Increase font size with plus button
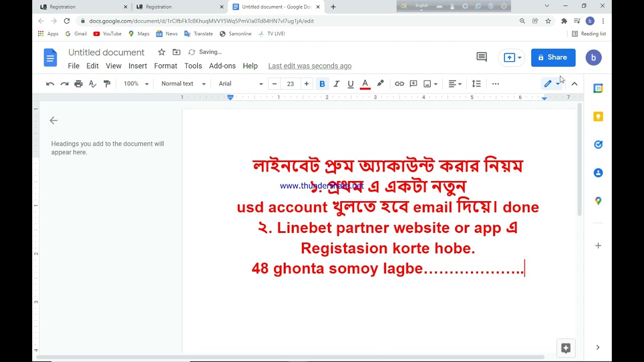Screen dimensions: 644x362 click(306, 84)
